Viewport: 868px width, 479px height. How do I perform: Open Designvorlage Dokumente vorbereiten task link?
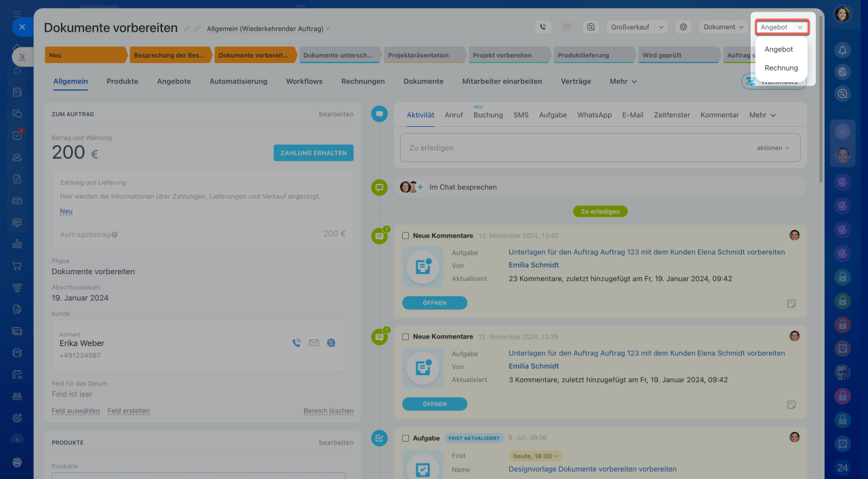tap(593, 470)
